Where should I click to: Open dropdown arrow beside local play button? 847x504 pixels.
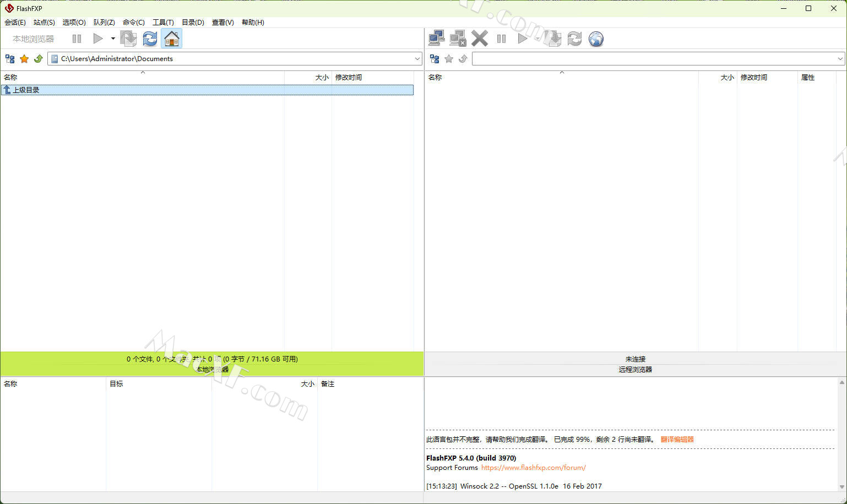(x=113, y=39)
